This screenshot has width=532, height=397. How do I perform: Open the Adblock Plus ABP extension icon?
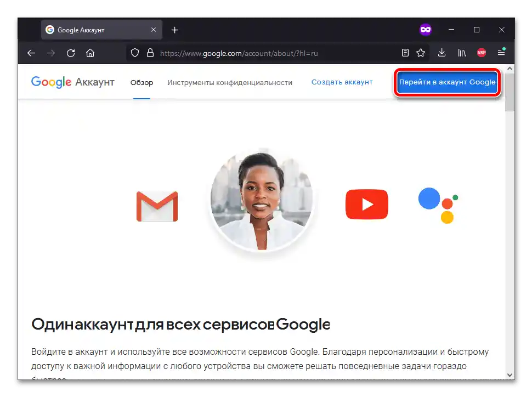(482, 53)
